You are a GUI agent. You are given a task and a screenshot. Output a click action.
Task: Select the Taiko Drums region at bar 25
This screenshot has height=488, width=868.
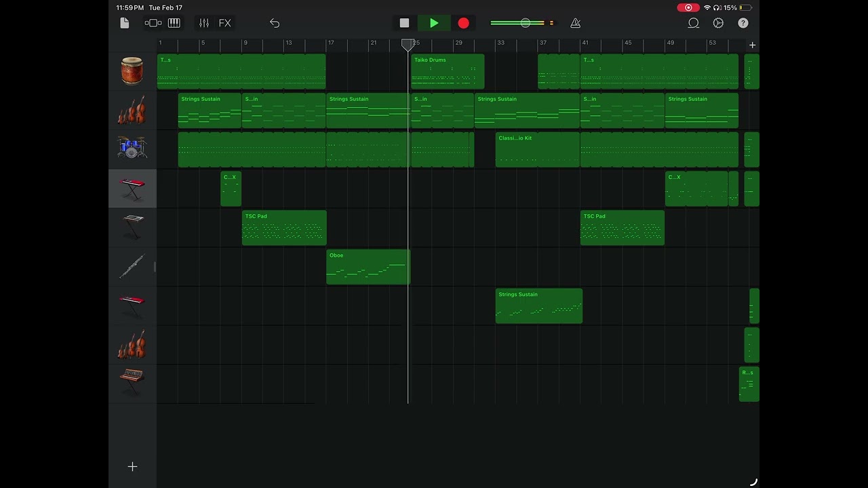click(448, 71)
